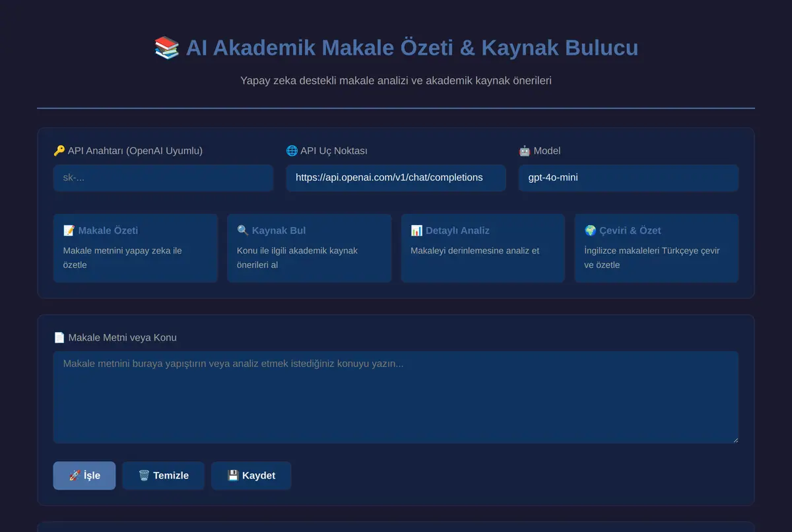Select the Makale Özeti card
The width and height of the screenshot is (792, 532).
click(135, 248)
